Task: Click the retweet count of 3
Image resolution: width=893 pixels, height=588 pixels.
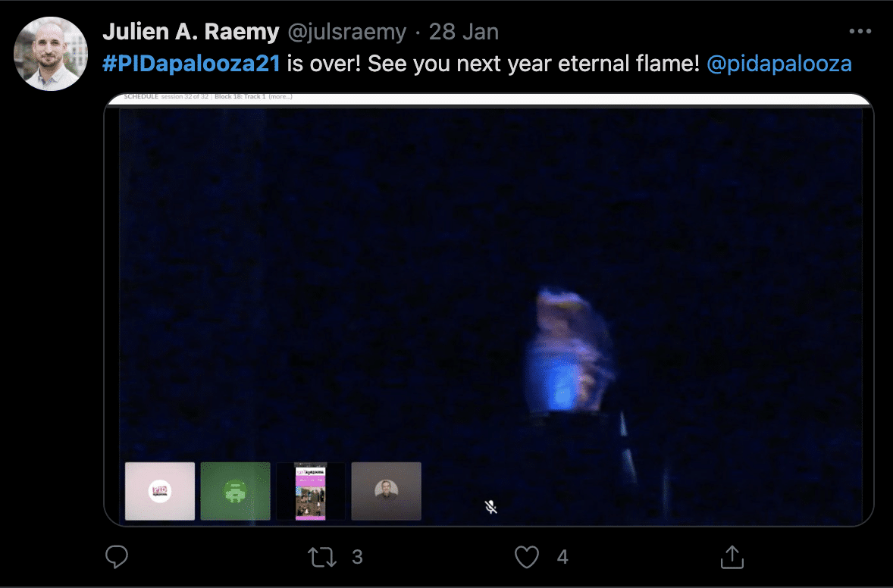Action: (x=357, y=557)
